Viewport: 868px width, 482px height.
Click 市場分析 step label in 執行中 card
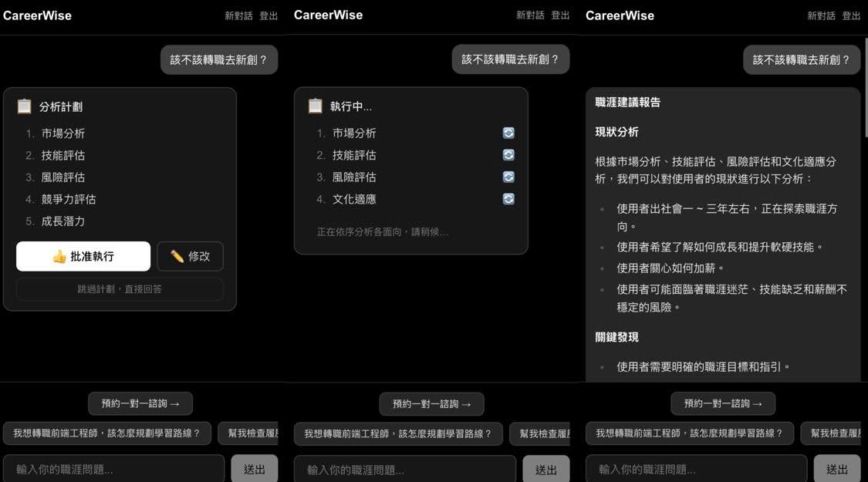[354, 133]
